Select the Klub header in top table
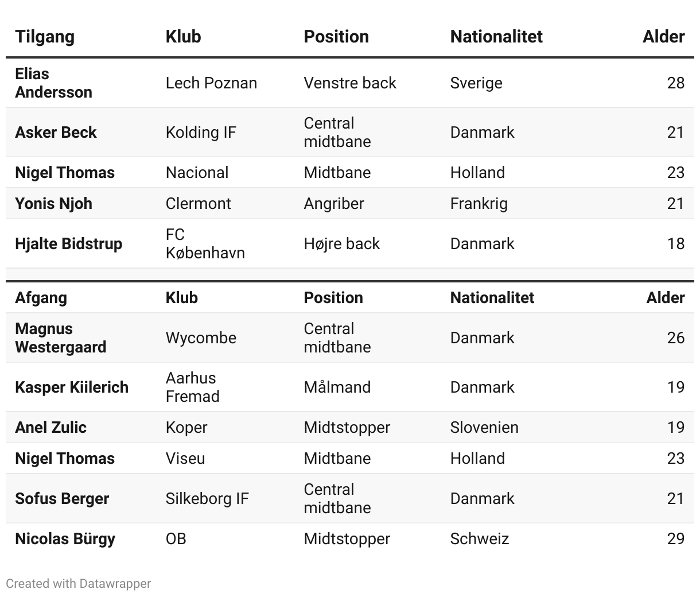700x597 pixels. pos(183,37)
